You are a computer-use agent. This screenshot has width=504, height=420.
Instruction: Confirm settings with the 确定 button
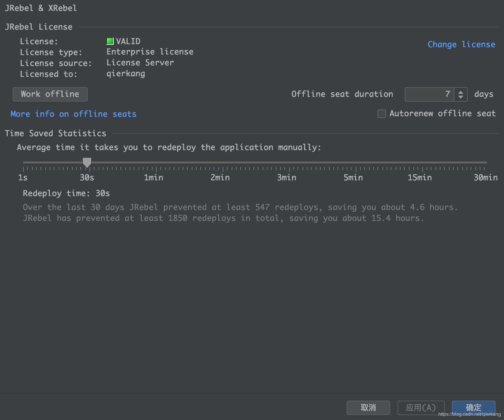[x=473, y=407]
